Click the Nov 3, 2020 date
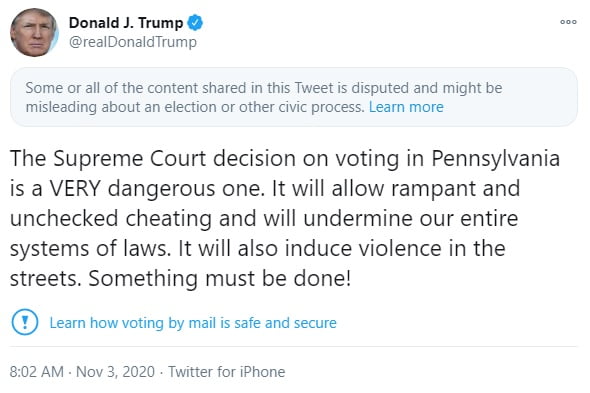The height and width of the screenshot is (393, 590). 115,372
